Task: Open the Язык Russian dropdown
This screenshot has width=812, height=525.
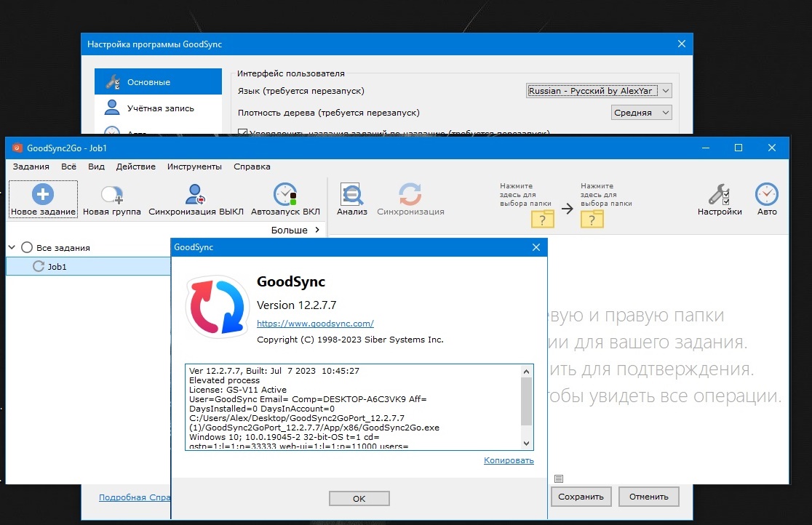Action: click(599, 91)
